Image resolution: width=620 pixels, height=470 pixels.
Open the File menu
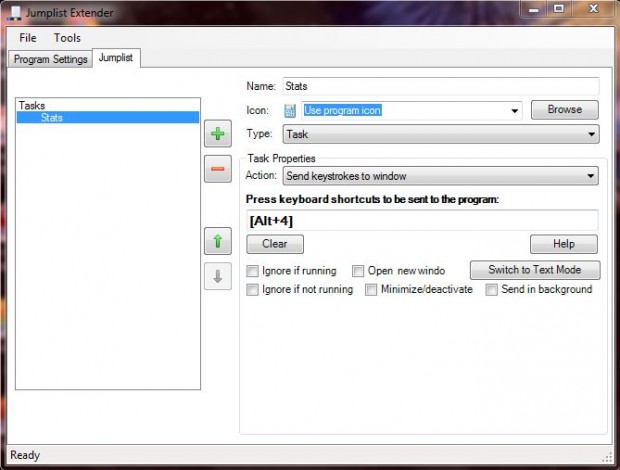coord(27,37)
